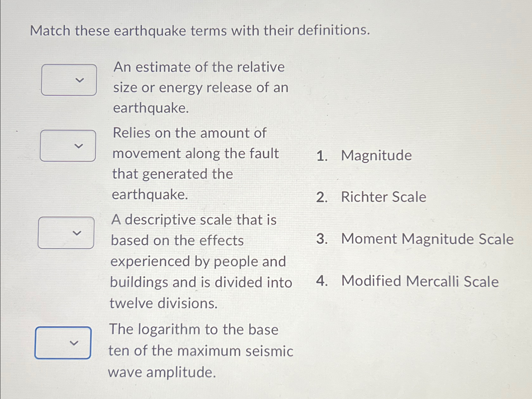This screenshot has width=532, height=399.
Task: Select the Richter Scale answer option
Action: (384, 197)
